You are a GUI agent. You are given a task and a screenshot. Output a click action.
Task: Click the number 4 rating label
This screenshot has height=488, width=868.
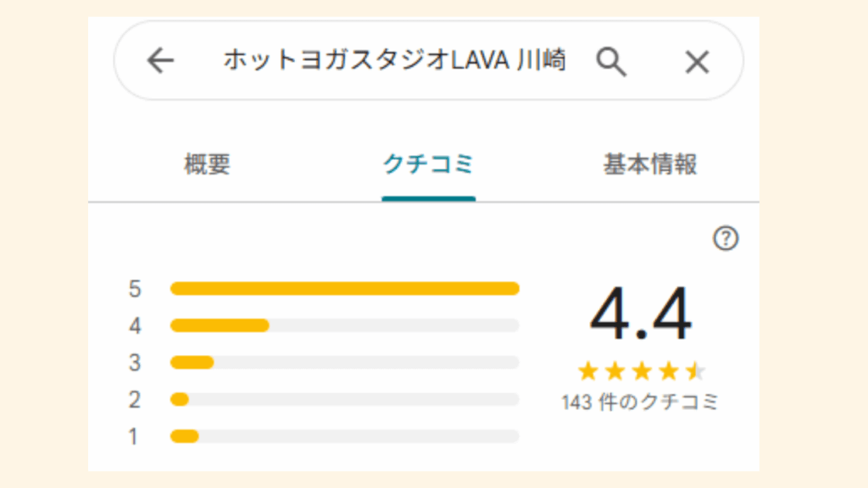135,325
